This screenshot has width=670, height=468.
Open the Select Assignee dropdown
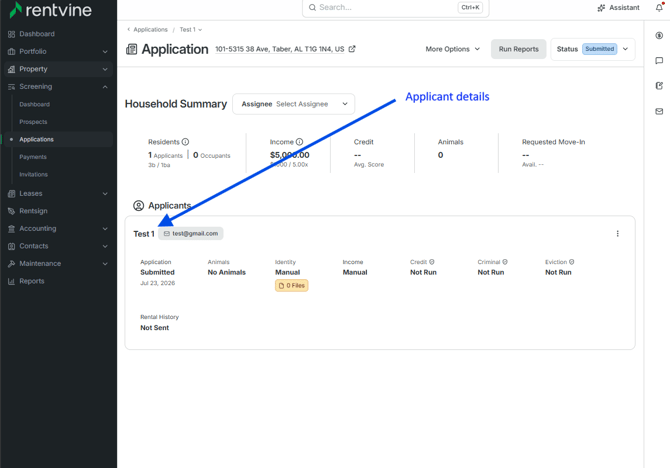(294, 104)
